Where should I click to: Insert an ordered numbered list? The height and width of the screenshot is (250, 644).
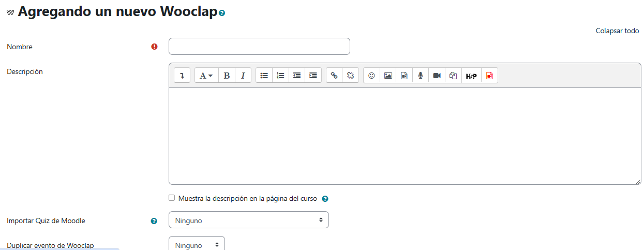(x=280, y=76)
